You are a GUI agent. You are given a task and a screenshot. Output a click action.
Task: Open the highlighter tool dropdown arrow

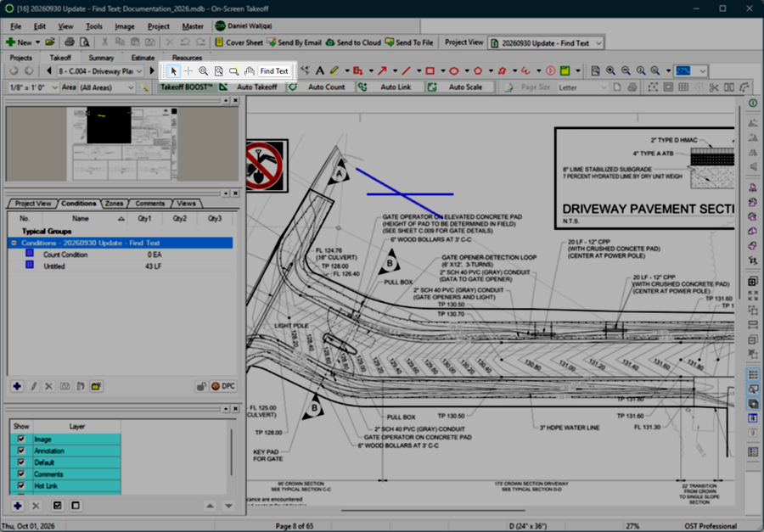click(347, 71)
